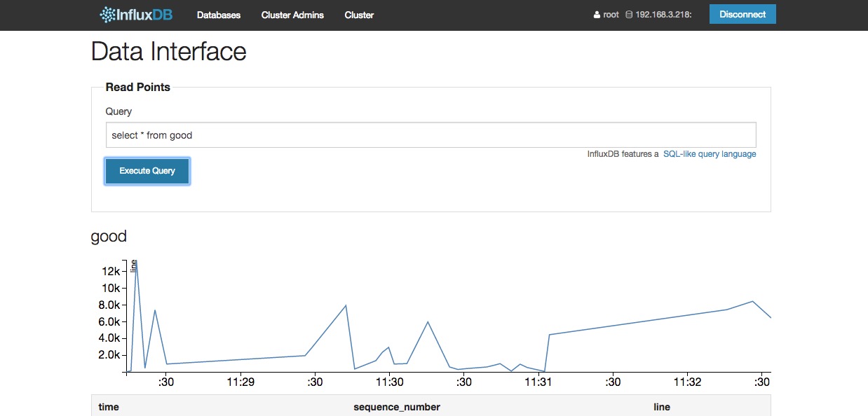The image size is (868, 416).
Task: Click the tallest peak in the chart
Action: (136, 261)
